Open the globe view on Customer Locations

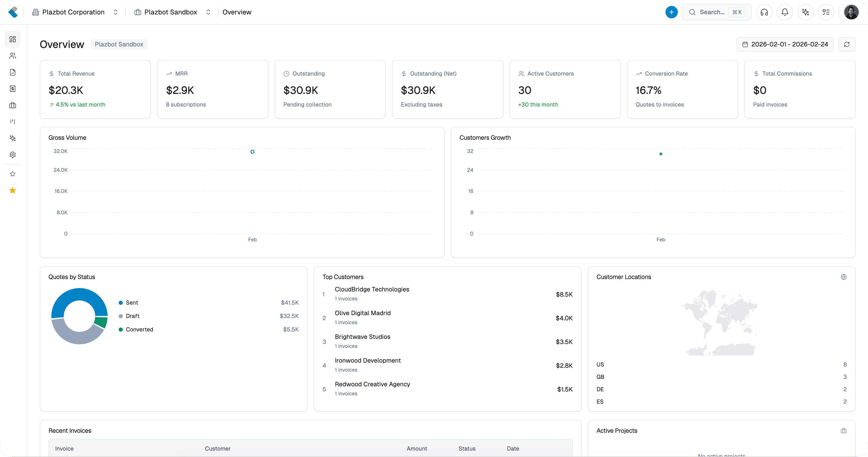pos(844,277)
